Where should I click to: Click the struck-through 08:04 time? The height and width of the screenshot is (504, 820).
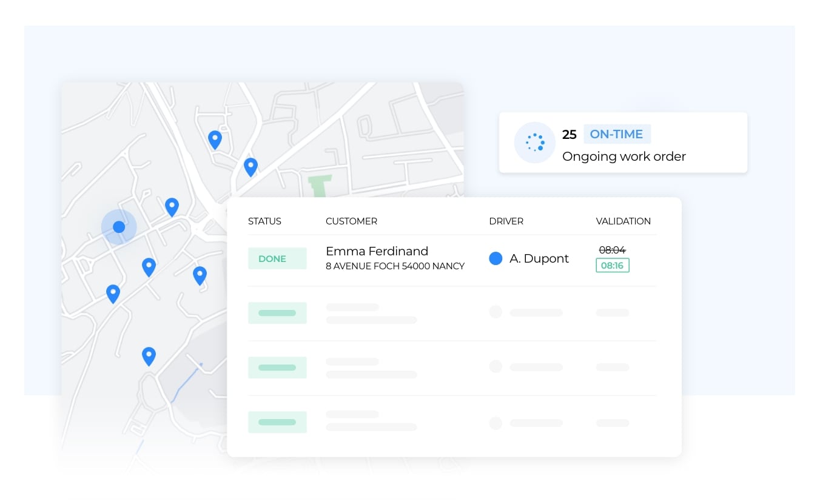(612, 250)
